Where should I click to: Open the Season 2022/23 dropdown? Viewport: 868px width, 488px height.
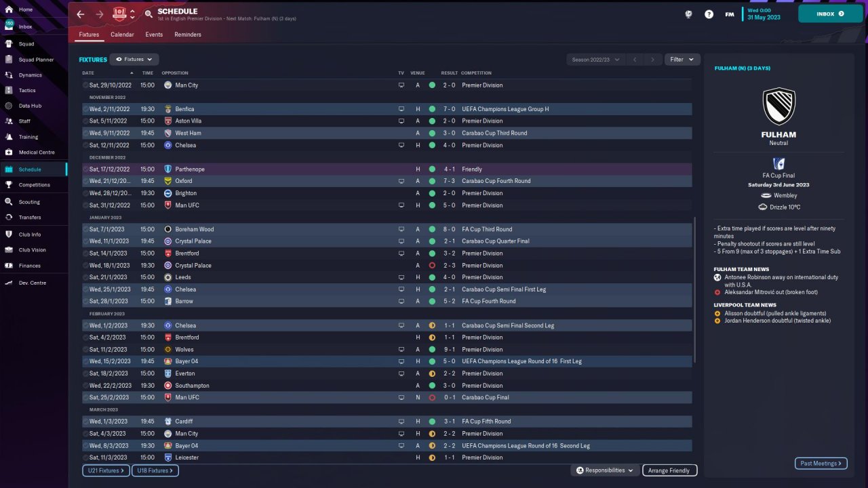click(595, 60)
